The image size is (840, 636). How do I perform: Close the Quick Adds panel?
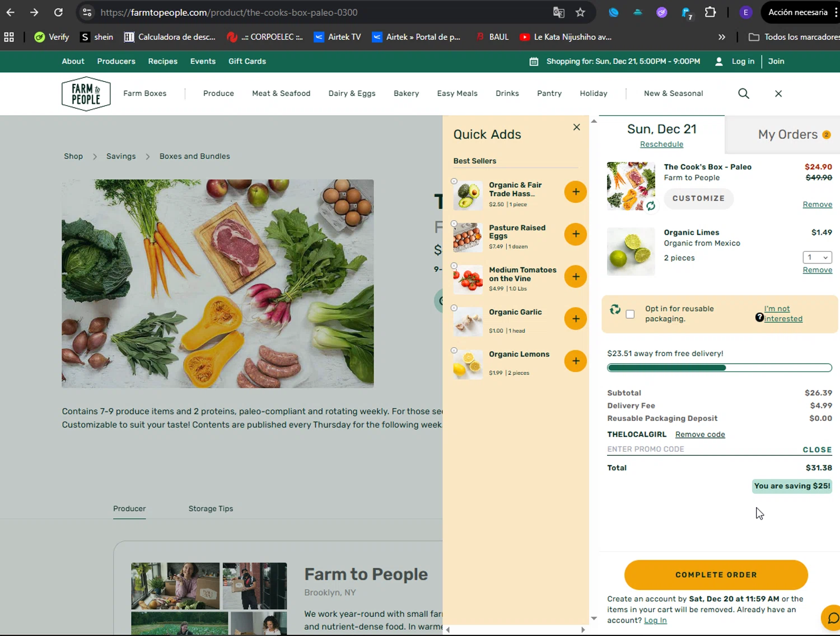click(x=576, y=127)
